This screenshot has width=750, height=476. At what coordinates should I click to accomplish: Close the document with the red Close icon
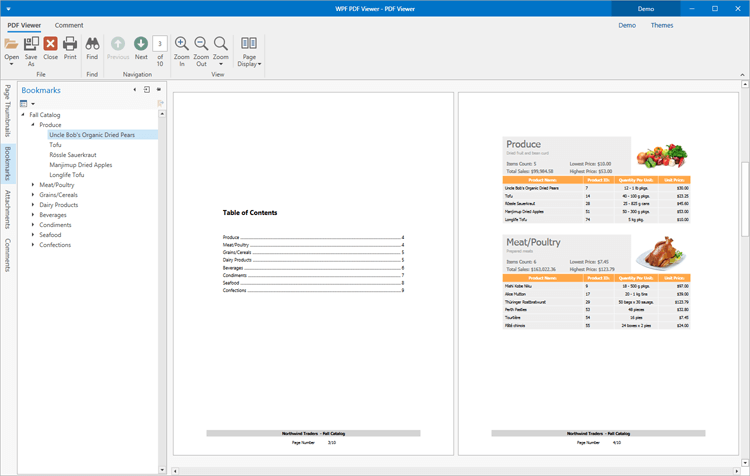50,45
